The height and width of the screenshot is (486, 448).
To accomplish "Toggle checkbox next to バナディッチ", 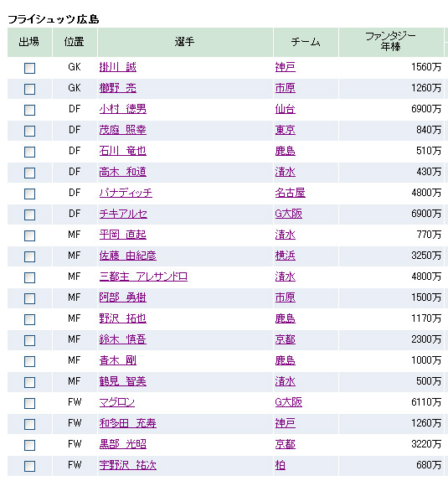I will pos(30,194).
